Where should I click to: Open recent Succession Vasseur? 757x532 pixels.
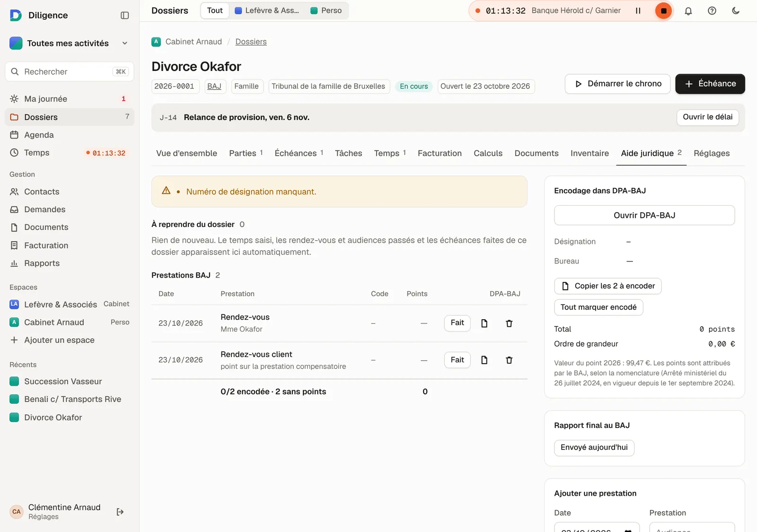[69, 381]
